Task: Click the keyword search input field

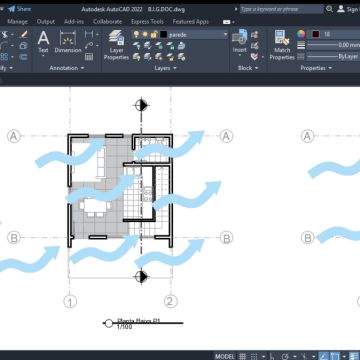Action: click(x=282, y=9)
